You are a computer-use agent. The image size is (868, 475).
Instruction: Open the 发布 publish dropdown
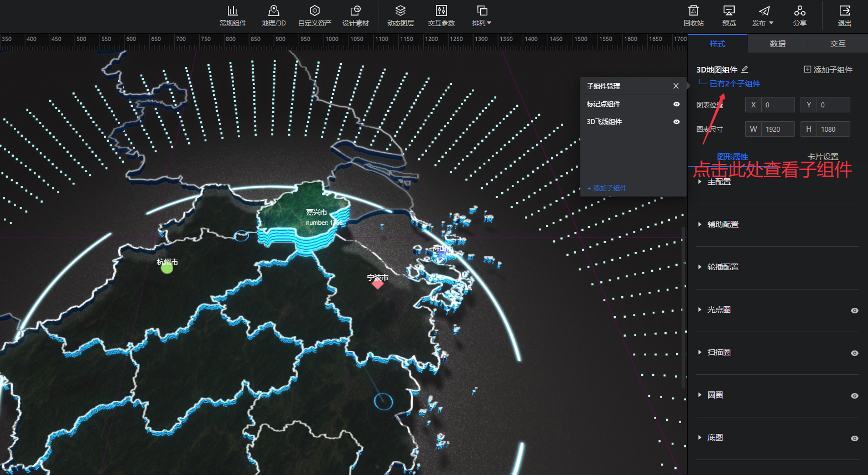coord(763,16)
